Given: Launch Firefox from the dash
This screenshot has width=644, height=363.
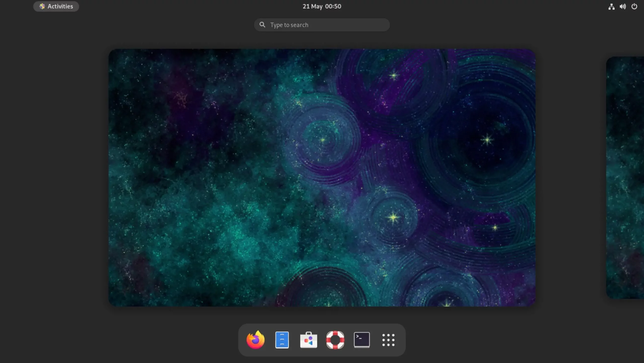Looking at the screenshot, I should (255, 340).
